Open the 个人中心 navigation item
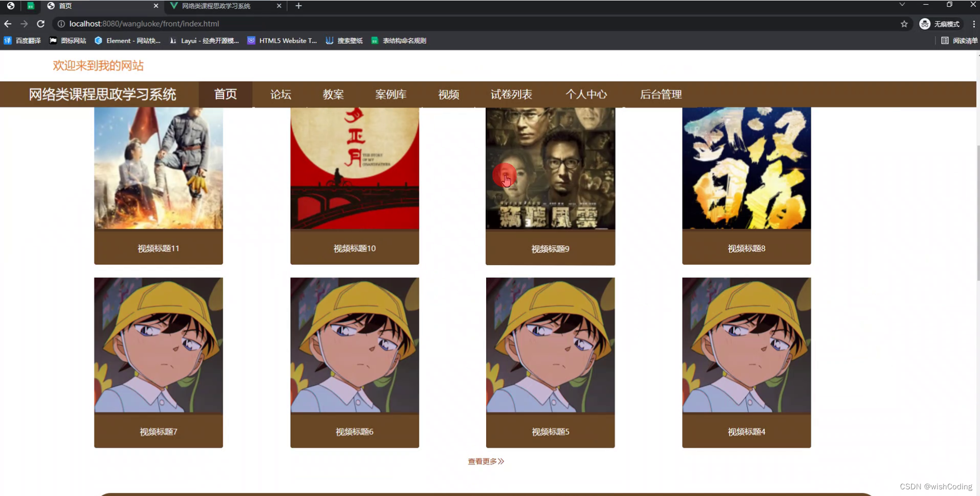 click(x=586, y=94)
